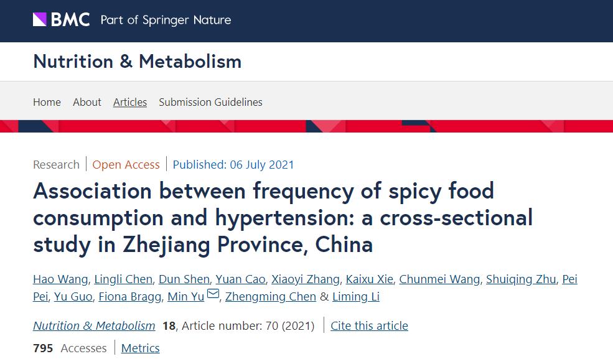Click author Yuan Cao link
Image resolution: width=613 pixels, height=364 pixels.
coord(240,279)
